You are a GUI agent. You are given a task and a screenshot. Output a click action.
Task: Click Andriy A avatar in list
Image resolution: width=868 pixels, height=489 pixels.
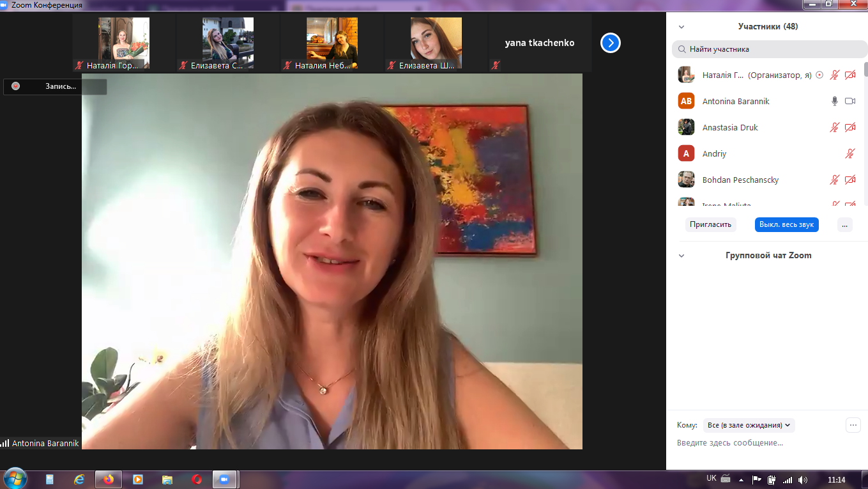coord(686,153)
